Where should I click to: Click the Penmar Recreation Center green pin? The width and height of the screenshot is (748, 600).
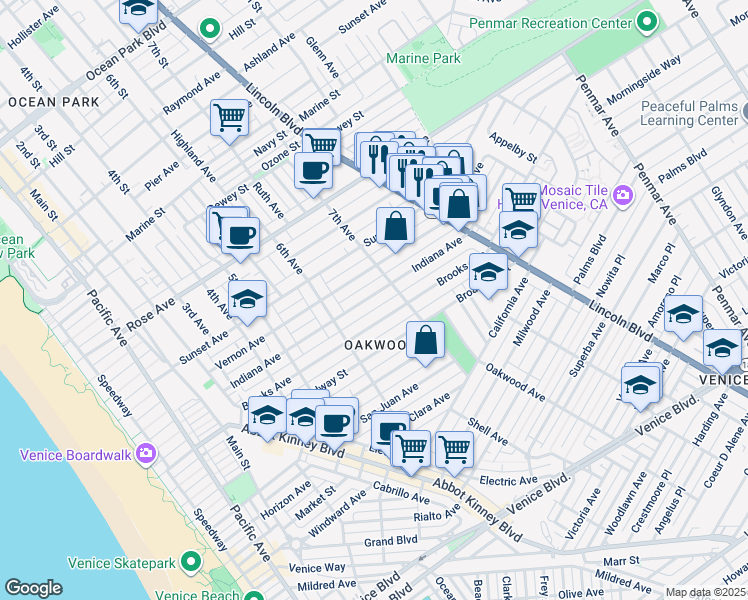pyautogui.click(x=646, y=21)
